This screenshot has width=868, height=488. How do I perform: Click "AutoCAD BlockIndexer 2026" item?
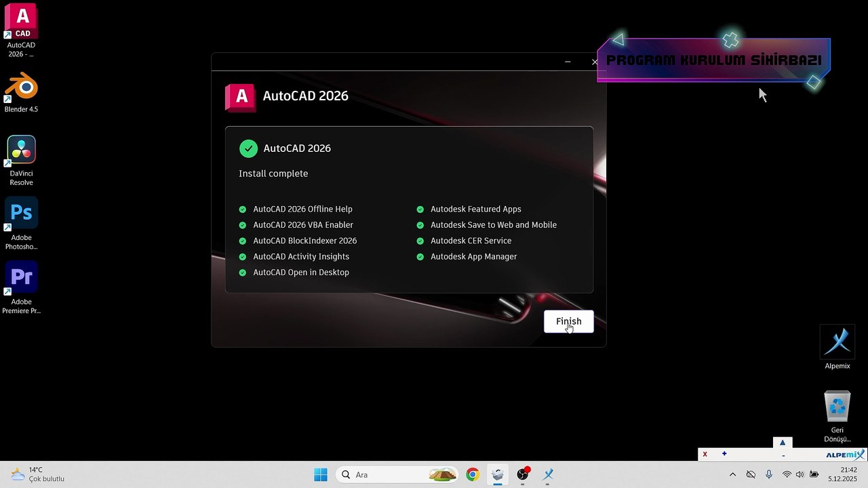tap(304, 241)
